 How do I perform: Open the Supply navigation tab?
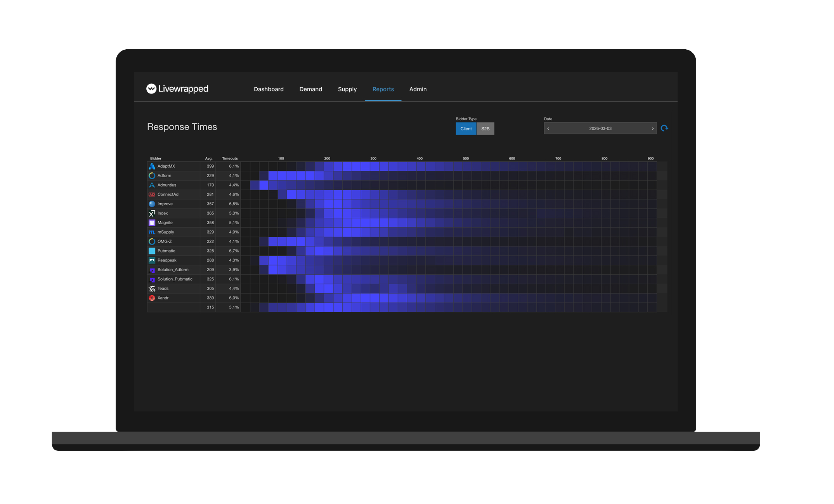click(347, 89)
